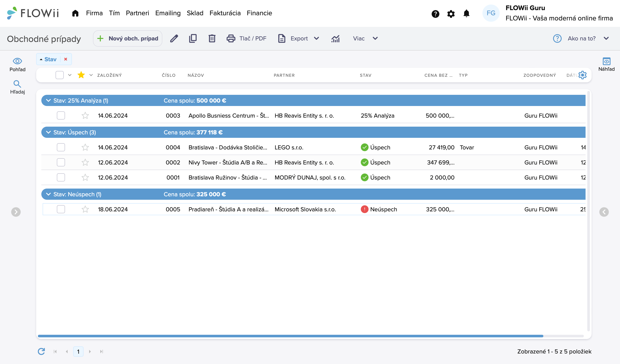The width and height of the screenshot is (620, 364).
Task: Open the Microsoft Slovakia s.r.o. partner cell
Action: point(305,209)
